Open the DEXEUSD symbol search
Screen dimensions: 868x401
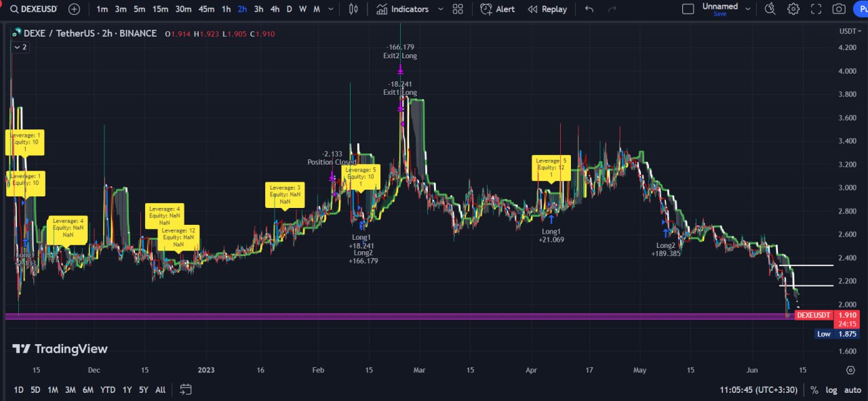tap(34, 9)
